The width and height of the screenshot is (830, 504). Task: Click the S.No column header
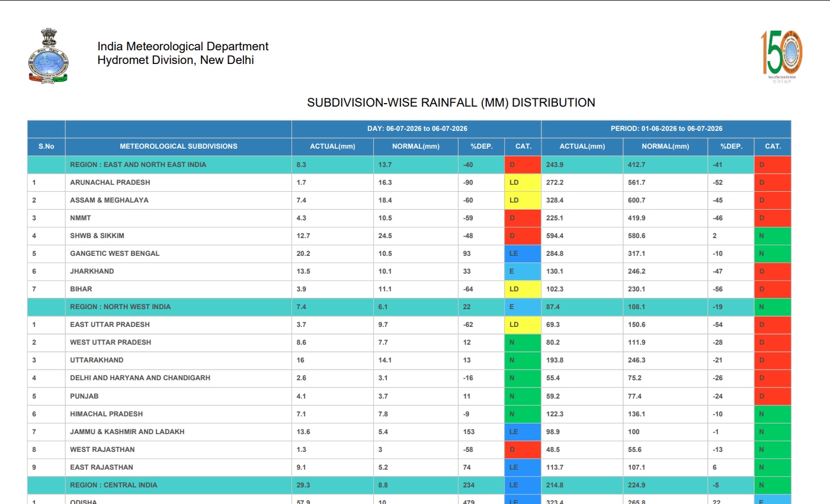coord(46,146)
